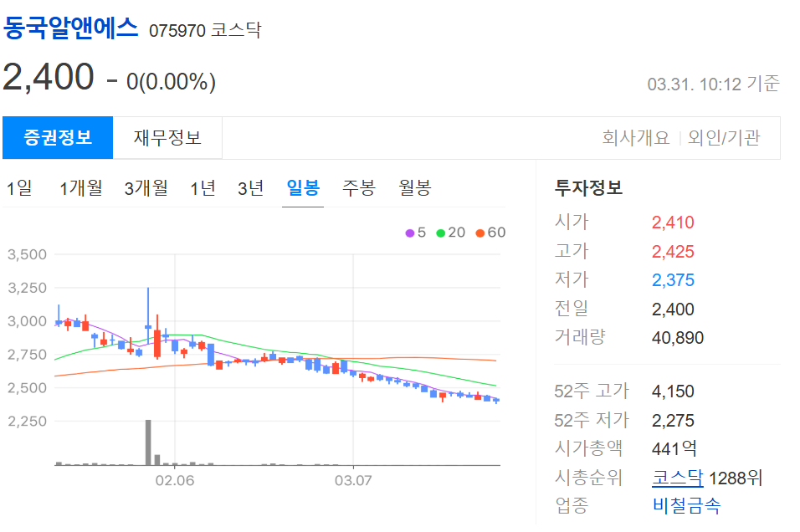Open the 3년 three-year chart
Screen dimensions: 800x532
click(251, 188)
